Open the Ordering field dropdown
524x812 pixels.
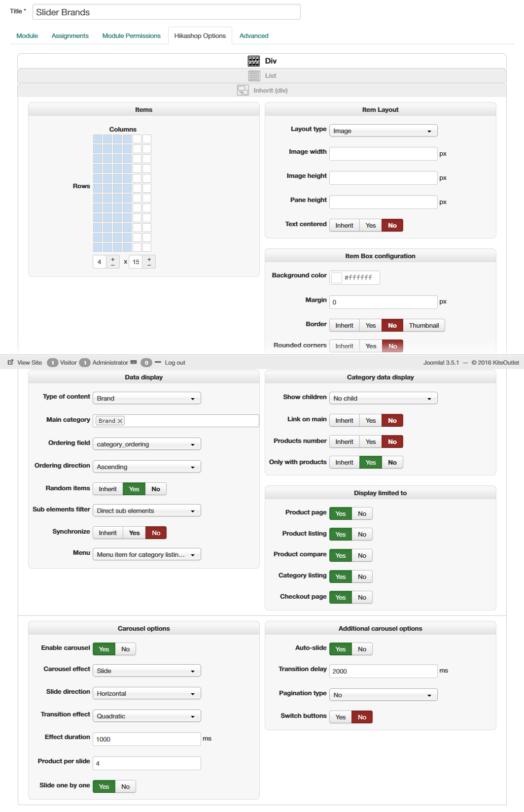[147, 444]
